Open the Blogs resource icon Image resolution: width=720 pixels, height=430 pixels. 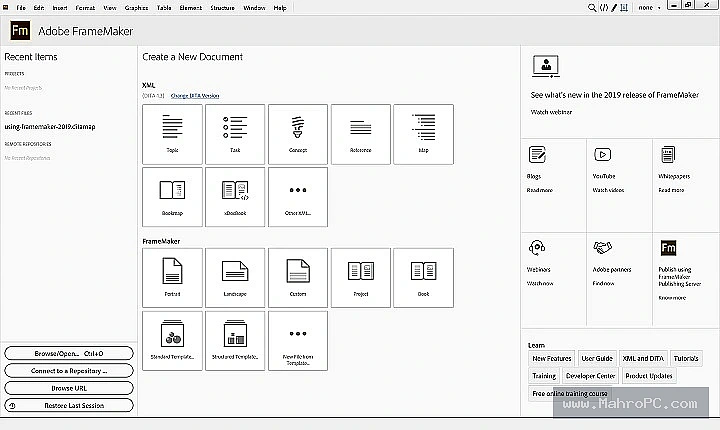pos(537,155)
